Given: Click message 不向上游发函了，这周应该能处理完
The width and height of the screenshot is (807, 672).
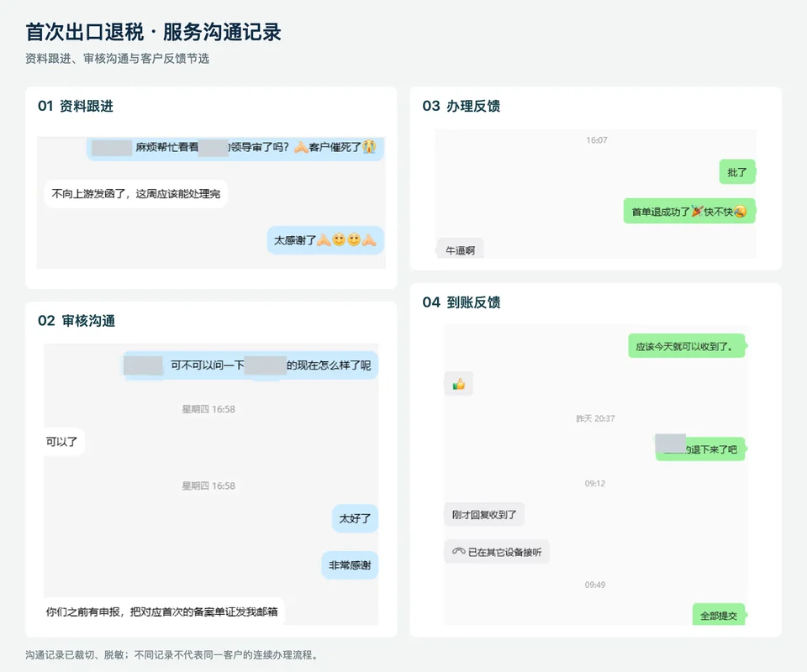Looking at the screenshot, I should 136,194.
